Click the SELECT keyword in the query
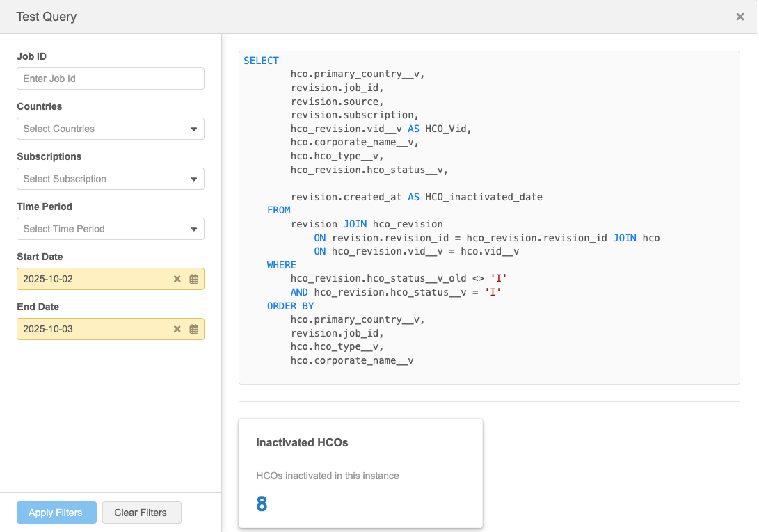This screenshot has height=532, width=759. click(261, 61)
